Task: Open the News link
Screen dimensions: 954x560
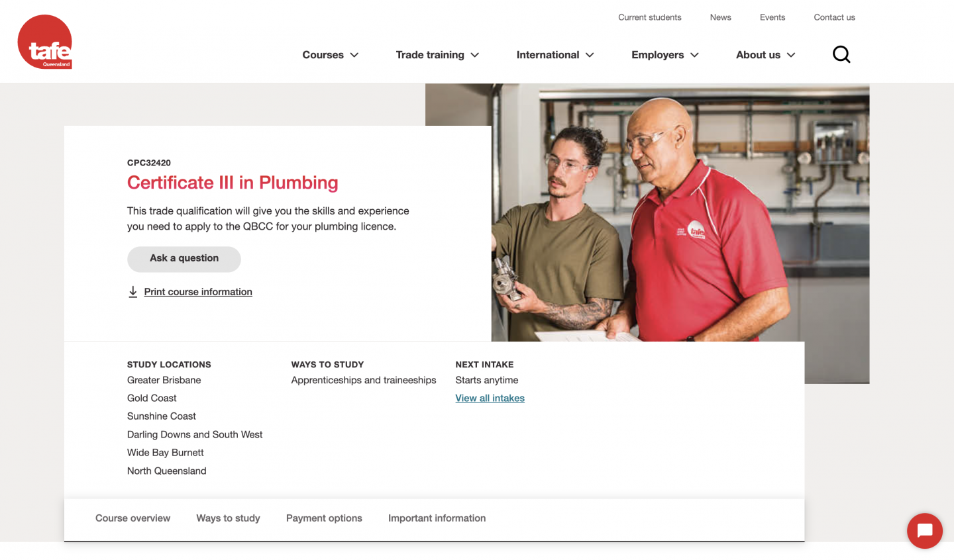Action: pos(720,17)
